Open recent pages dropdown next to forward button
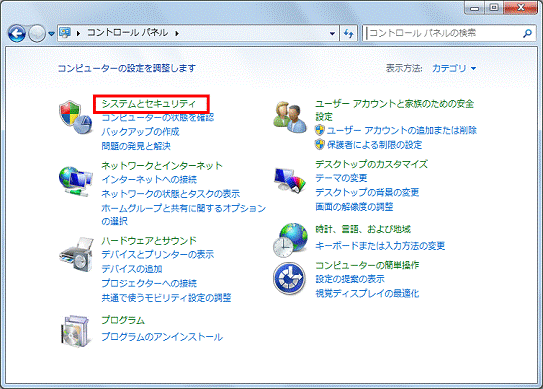 pos(51,34)
